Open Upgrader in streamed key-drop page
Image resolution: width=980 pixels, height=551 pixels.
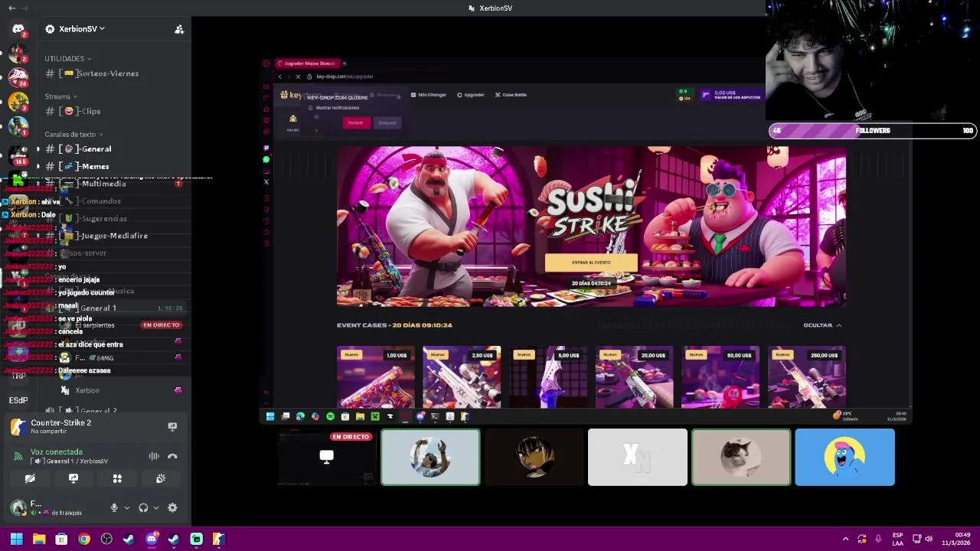(x=471, y=95)
